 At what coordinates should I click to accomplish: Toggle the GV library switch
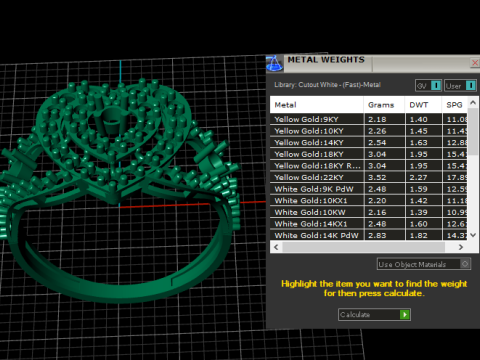[429, 86]
